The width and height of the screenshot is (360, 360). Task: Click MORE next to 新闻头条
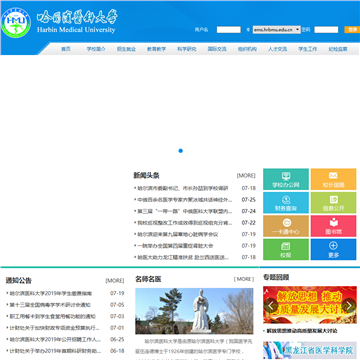246,175
